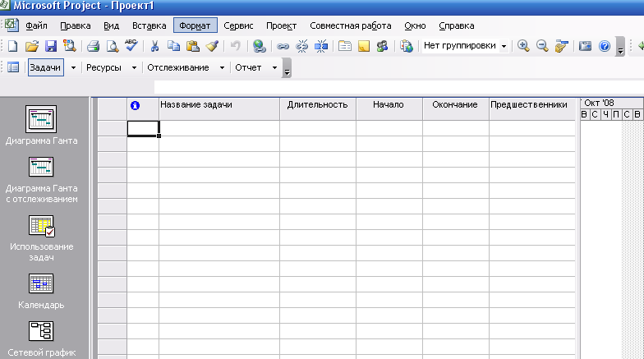This screenshot has width=644, height=359.
Task: Open standard toolbar options chevron
Action: point(620,46)
